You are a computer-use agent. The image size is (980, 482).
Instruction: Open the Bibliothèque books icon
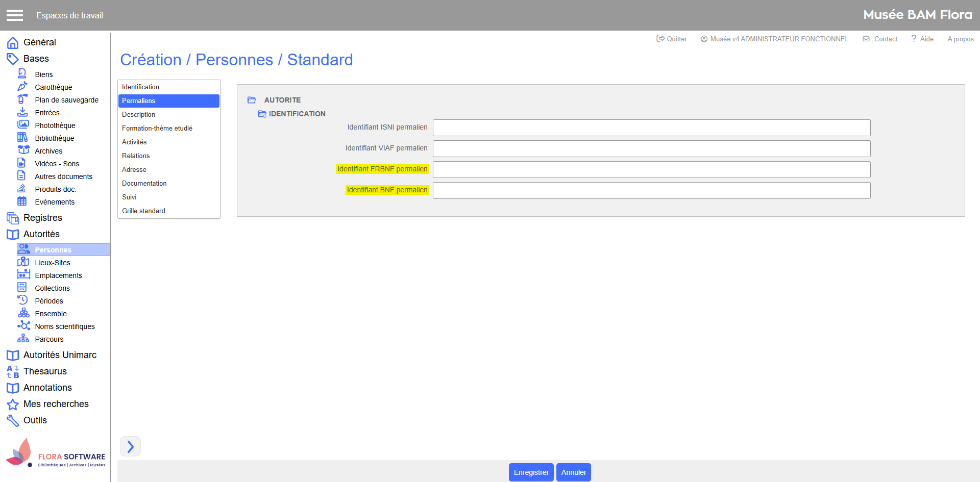point(22,138)
